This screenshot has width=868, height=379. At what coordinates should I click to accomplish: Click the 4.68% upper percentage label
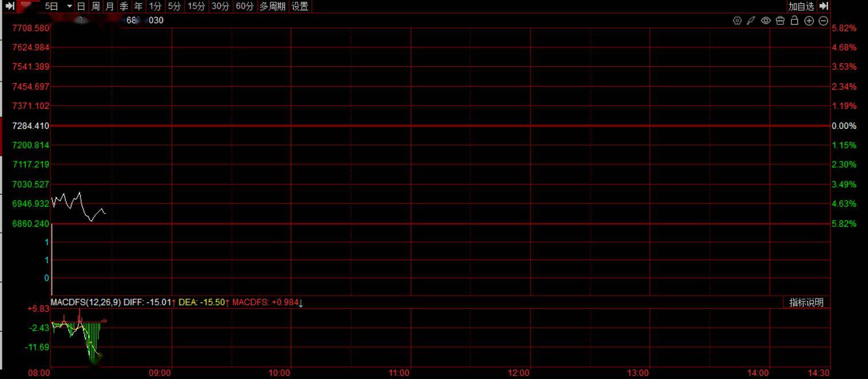pos(844,47)
